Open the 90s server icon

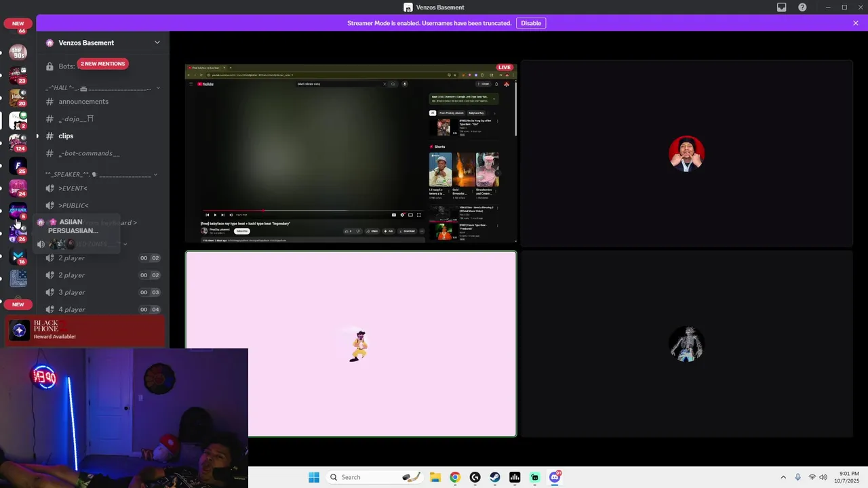point(18,52)
